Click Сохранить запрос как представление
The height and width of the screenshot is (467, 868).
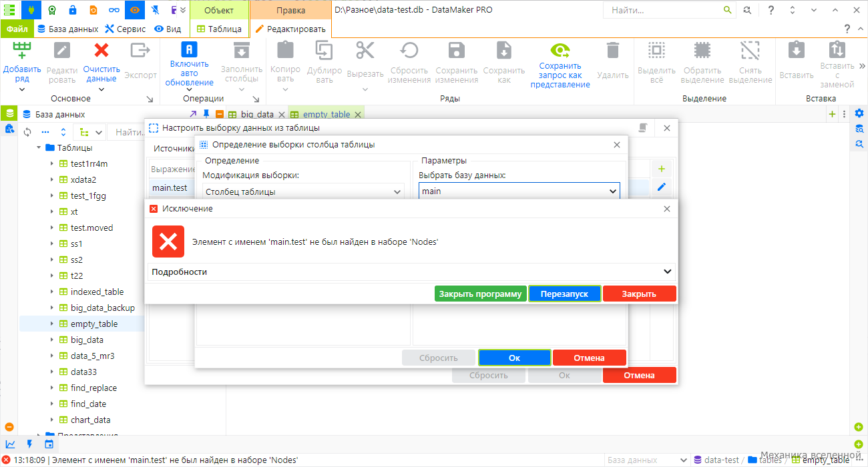point(560,65)
